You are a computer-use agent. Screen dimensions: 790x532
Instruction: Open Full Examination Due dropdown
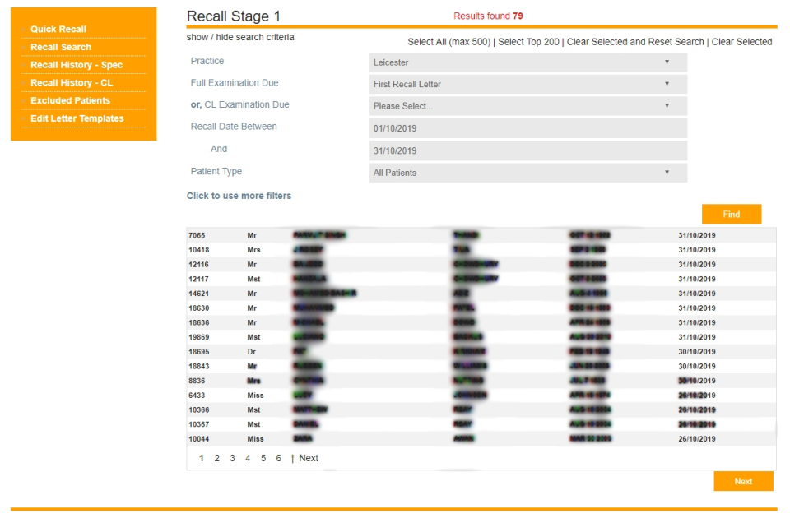[x=528, y=84]
